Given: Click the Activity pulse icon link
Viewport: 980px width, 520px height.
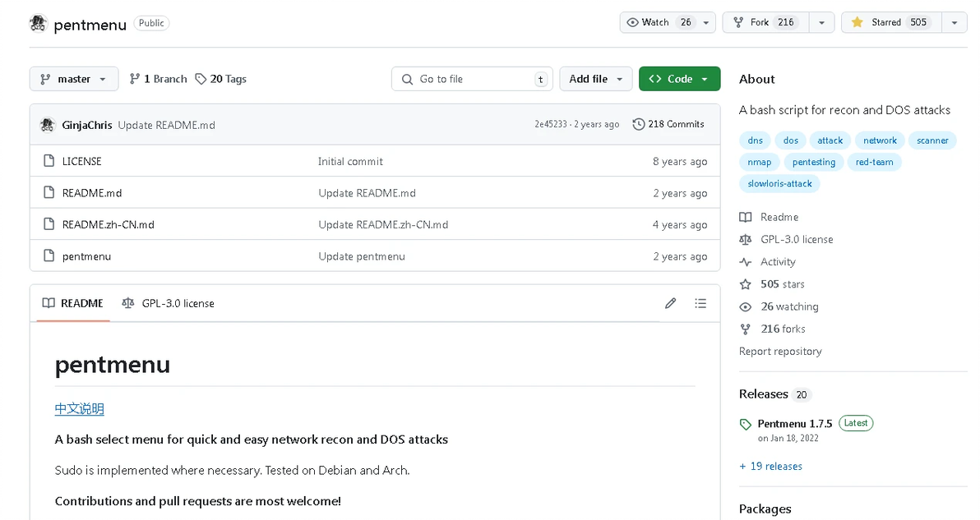Looking at the screenshot, I should point(746,262).
